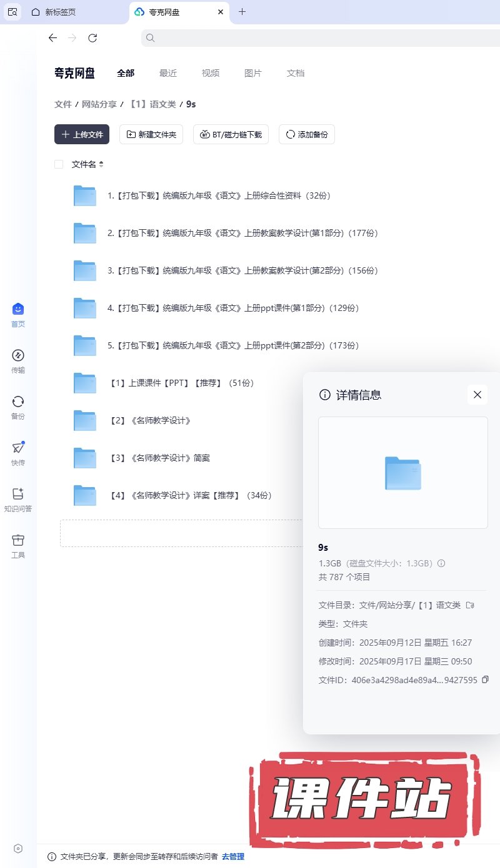Reload the page with refresh icon

pos(92,38)
